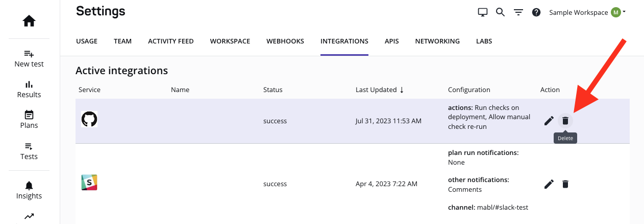Switch to the USAGE tab

(87, 41)
